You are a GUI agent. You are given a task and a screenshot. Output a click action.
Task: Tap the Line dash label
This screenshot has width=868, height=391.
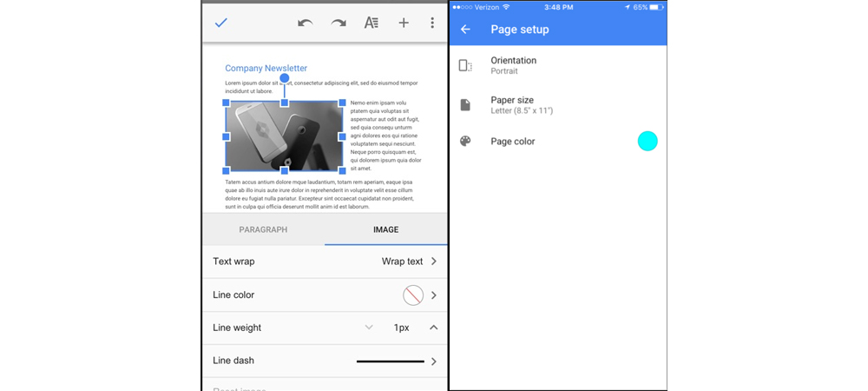click(233, 361)
